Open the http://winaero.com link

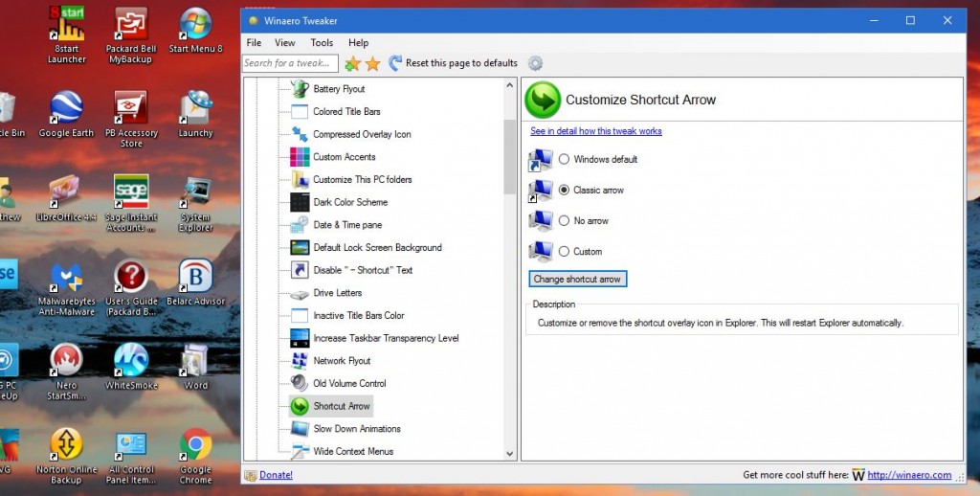[x=909, y=475]
